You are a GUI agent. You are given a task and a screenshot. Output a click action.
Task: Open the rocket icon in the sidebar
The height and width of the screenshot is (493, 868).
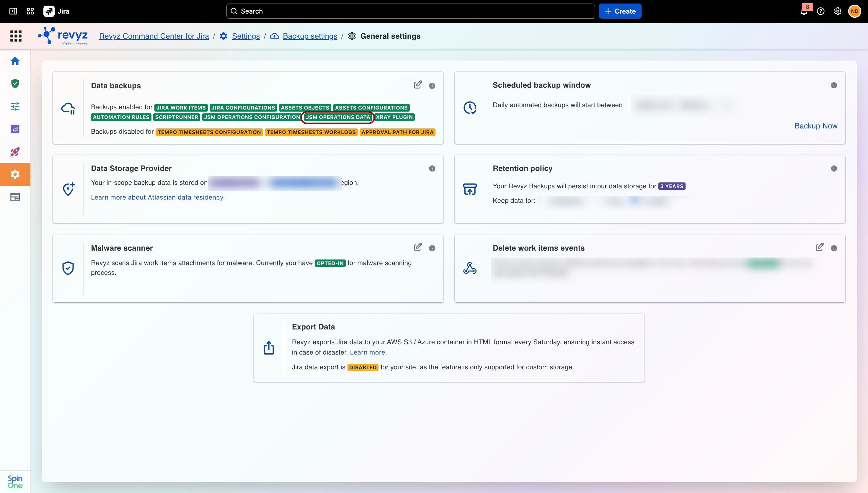[15, 152]
